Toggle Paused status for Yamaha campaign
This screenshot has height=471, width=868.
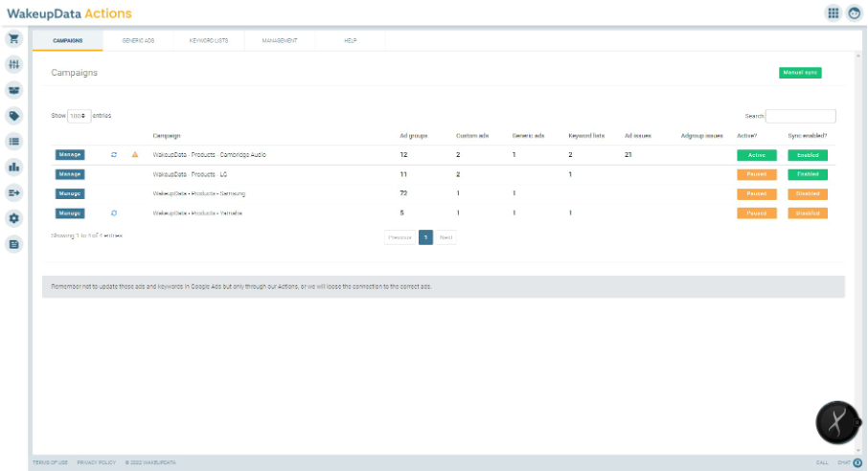pos(757,213)
